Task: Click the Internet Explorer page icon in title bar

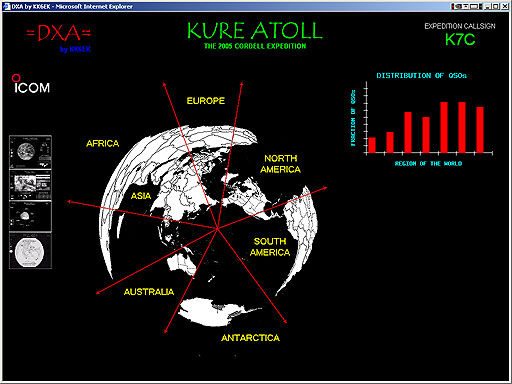Action: point(6,6)
